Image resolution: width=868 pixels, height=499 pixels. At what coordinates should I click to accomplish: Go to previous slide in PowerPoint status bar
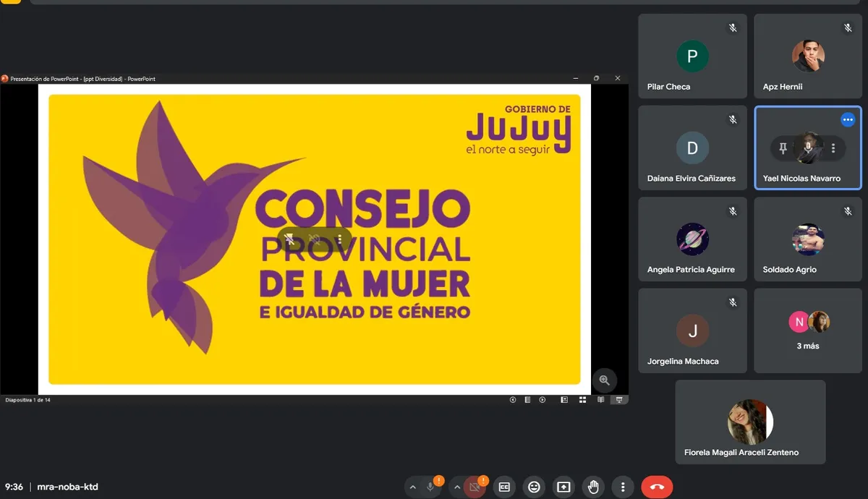click(x=513, y=399)
